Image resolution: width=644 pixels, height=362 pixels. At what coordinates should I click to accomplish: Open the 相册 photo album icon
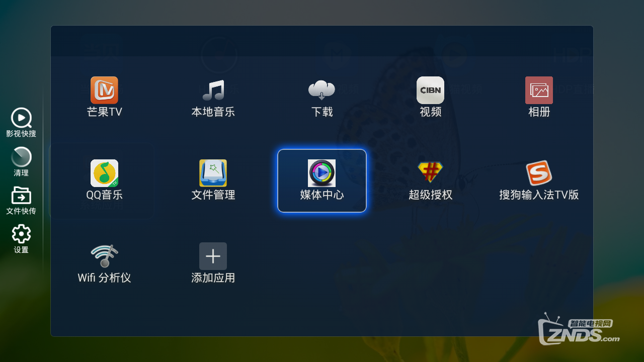539,90
